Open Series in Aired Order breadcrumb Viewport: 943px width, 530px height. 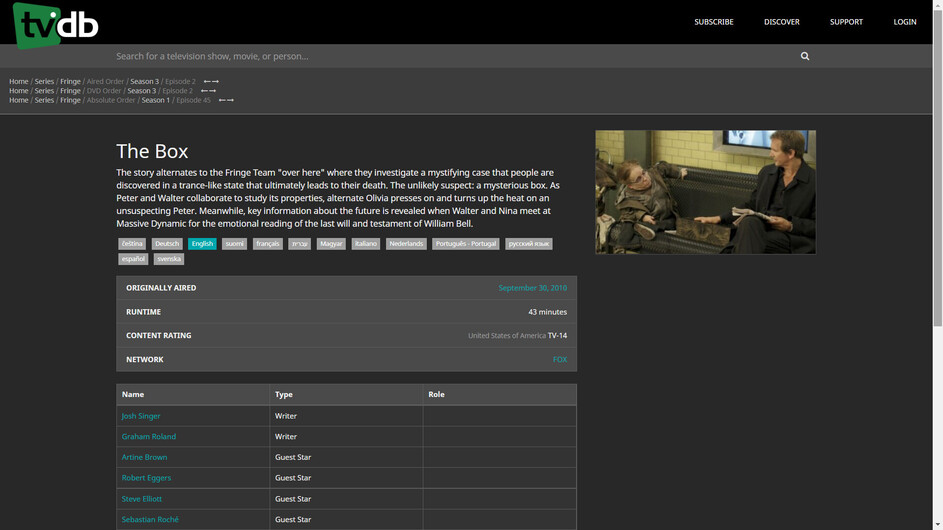pos(44,81)
